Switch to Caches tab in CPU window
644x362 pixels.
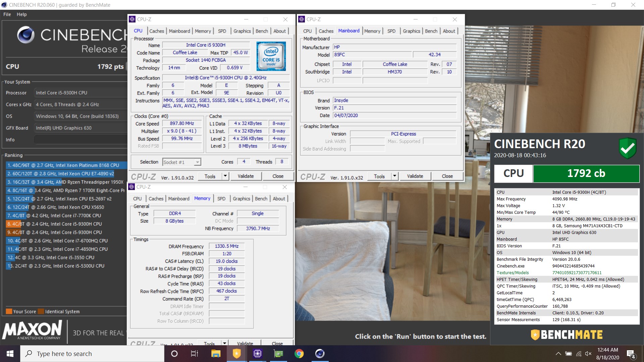click(157, 31)
